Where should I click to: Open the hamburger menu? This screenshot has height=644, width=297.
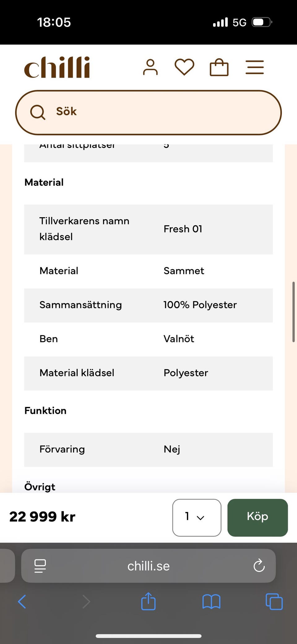[x=255, y=67]
